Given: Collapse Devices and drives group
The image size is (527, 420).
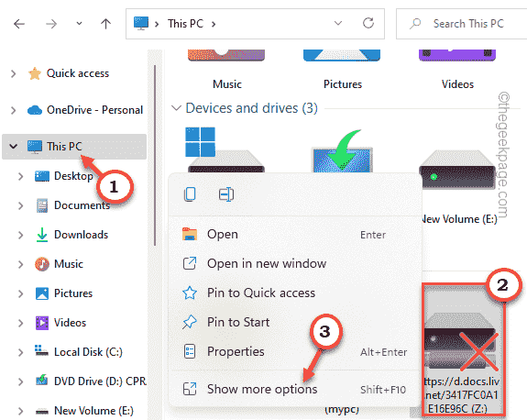Looking at the screenshot, I should (176, 108).
